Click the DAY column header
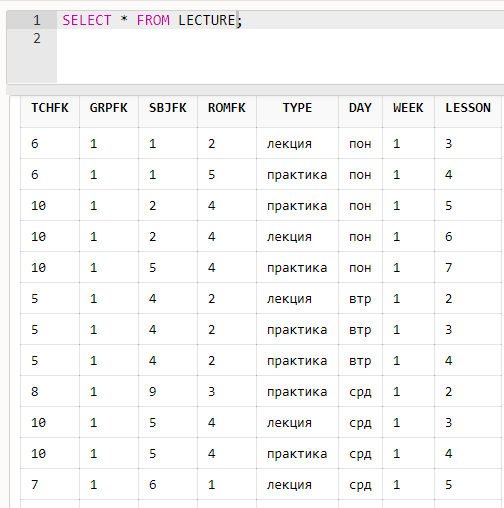Viewport: 504px width, 508px height. click(x=360, y=108)
